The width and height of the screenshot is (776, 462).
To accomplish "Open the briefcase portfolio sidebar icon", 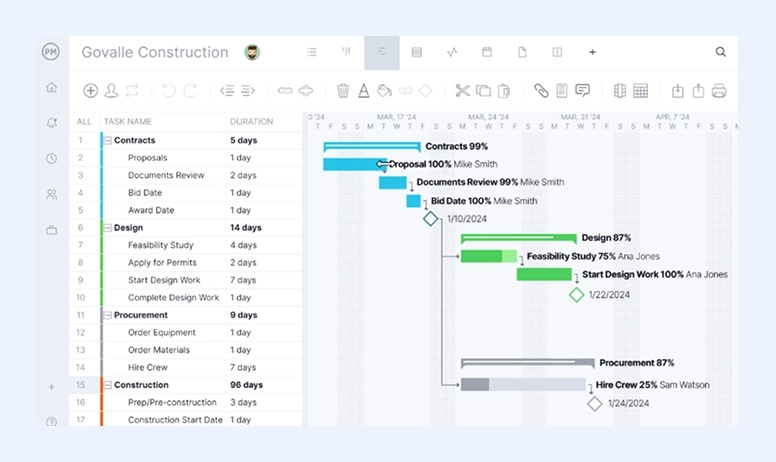I will (x=51, y=230).
